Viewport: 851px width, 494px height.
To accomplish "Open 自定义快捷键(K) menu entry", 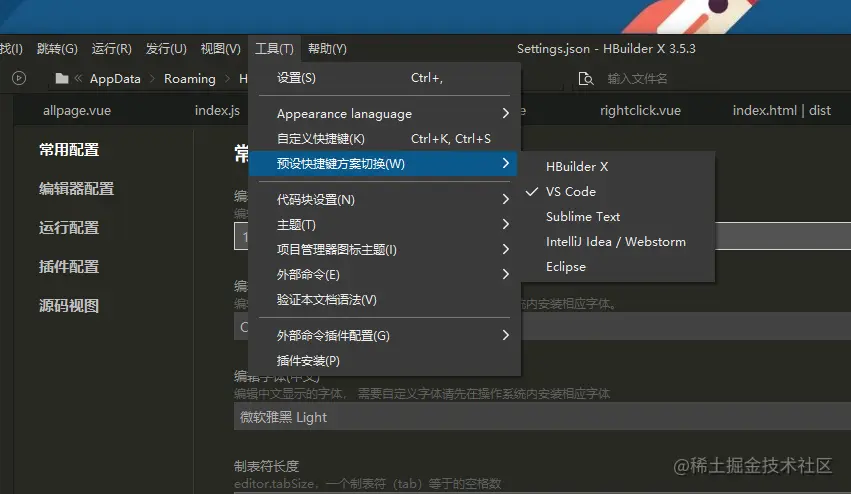I will tap(384, 138).
